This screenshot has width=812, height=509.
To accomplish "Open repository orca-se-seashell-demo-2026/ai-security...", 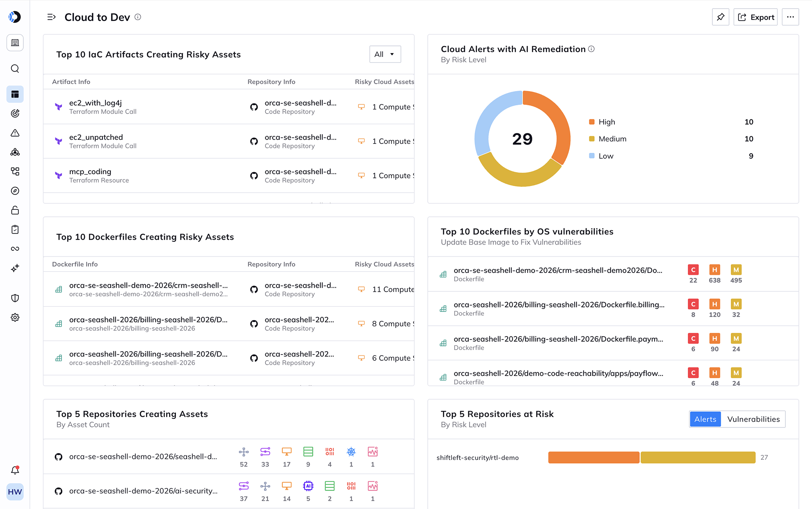I will [144, 491].
